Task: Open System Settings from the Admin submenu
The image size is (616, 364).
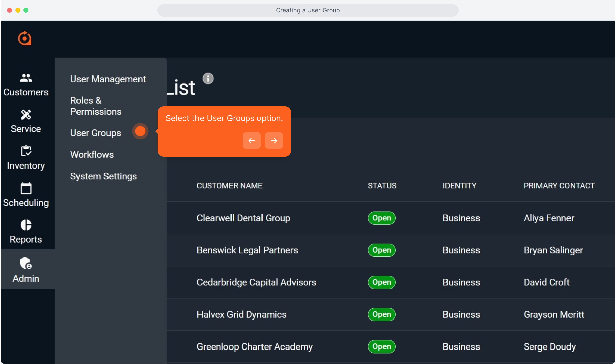Action: click(x=103, y=176)
